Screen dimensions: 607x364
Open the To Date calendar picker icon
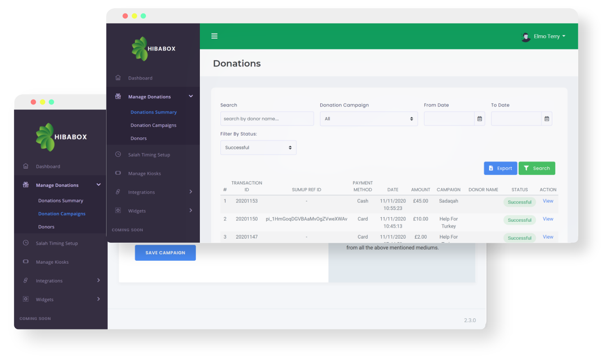[547, 119]
